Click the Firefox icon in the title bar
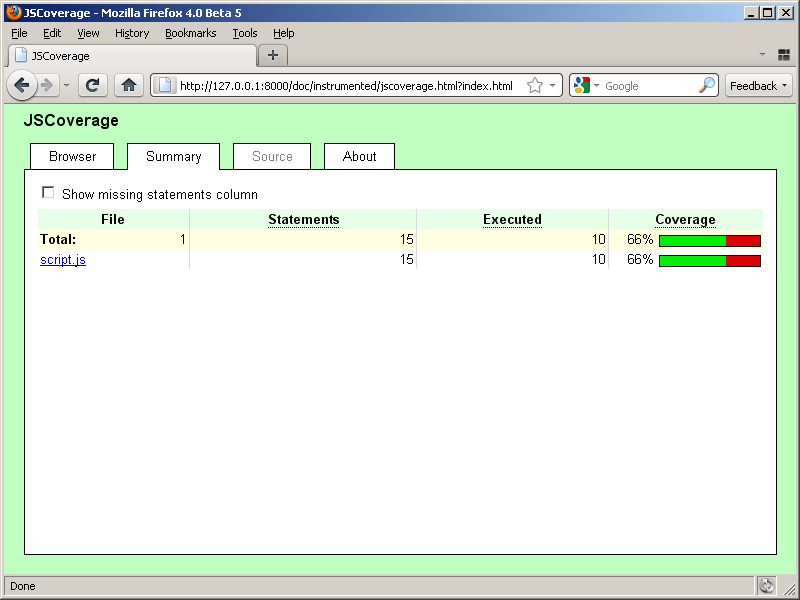The image size is (800, 600). point(14,12)
